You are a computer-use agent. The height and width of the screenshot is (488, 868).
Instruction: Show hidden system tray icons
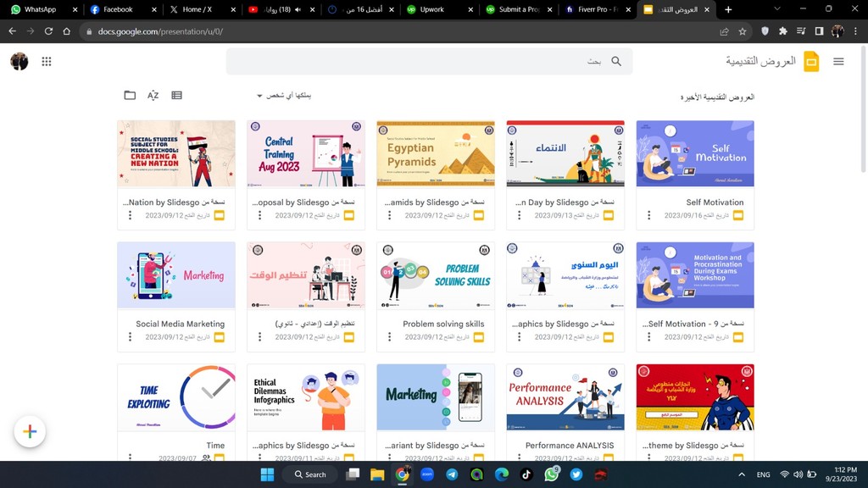(x=742, y=474)
